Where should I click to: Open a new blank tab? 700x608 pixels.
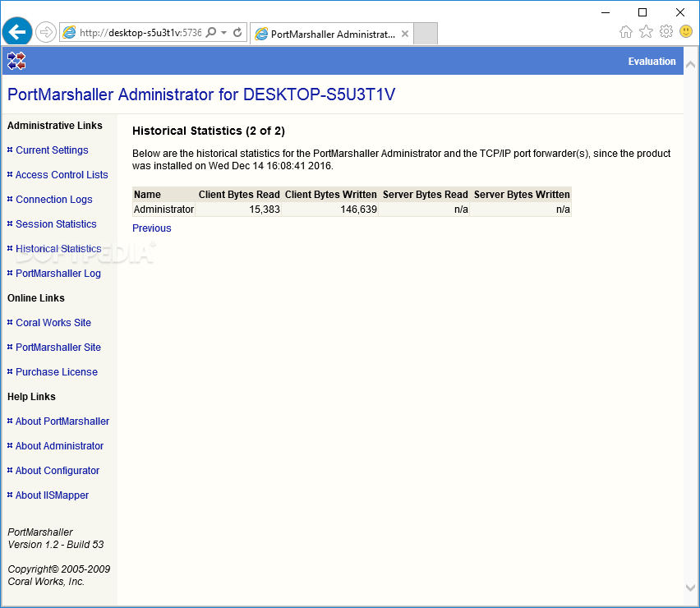[x=426, y=34]
